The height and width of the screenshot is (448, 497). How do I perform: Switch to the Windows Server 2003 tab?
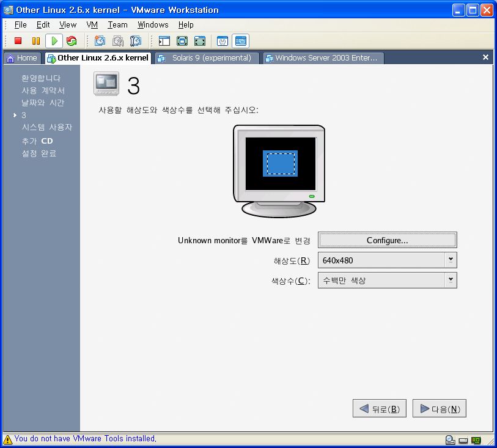[322, 58]
